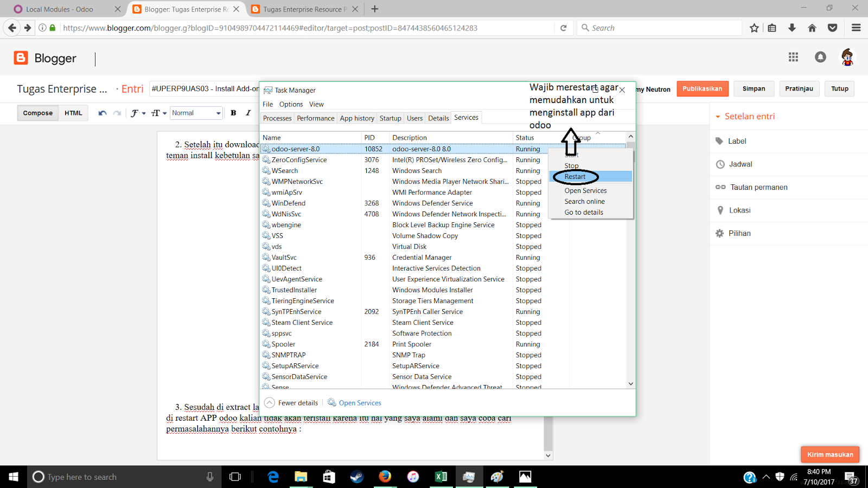
Task: Open Google apps grid
Action: click(x=793, y=57)
